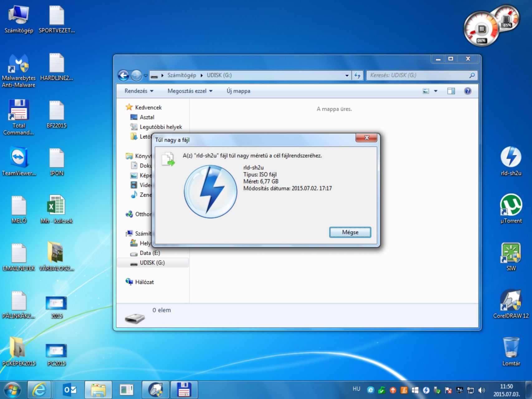
Task: Select the IPON desktop file
Action: (x=57, y=162)
